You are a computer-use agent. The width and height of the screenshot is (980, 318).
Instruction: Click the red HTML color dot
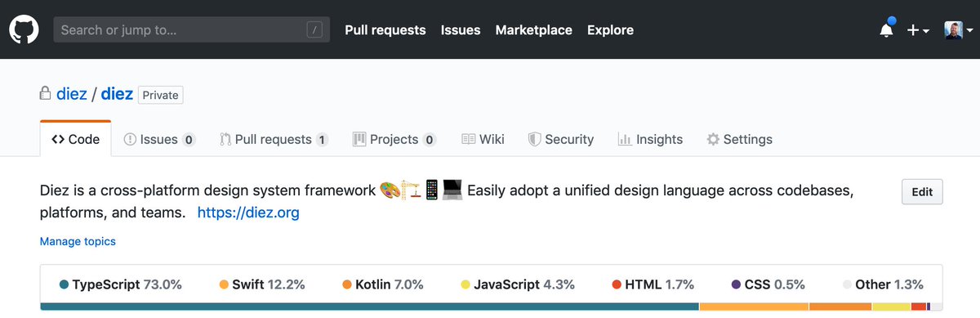[x=617, y=285]
